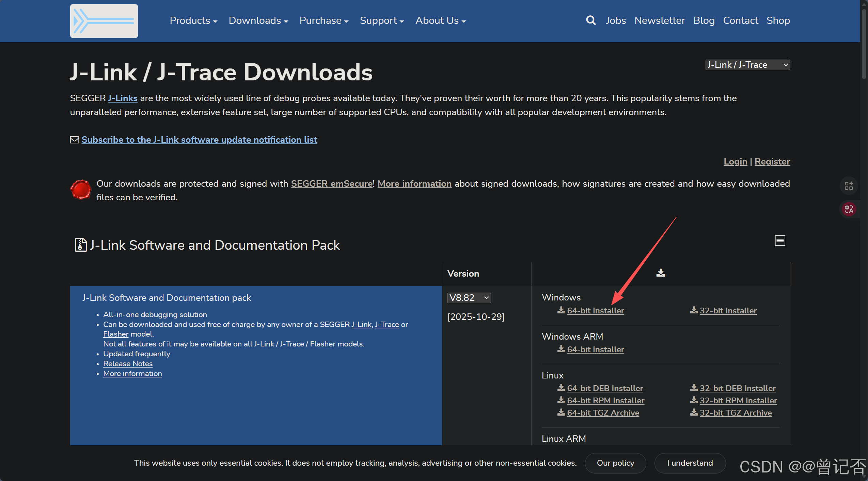Subscribe to the J-Link software update notification list

[x=199, y=140]
